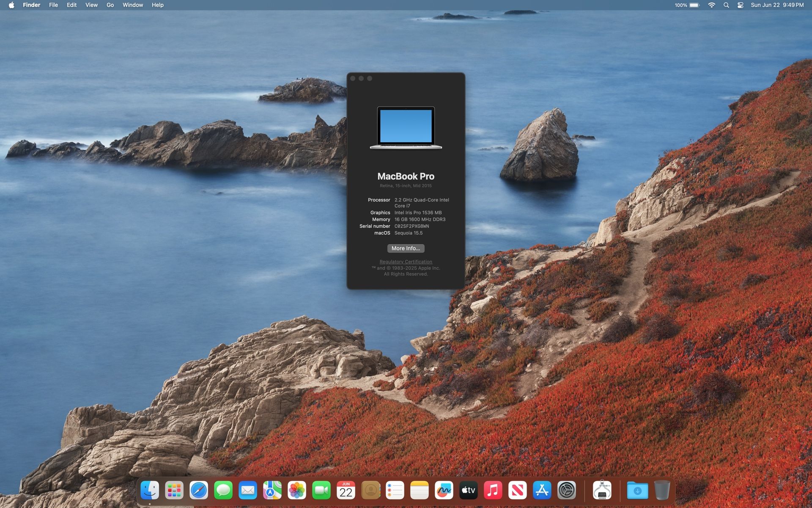The width and height of the screenshot is (812, 508).
Task: Open Notes app in the Dock
Action: tap(420, 490)
